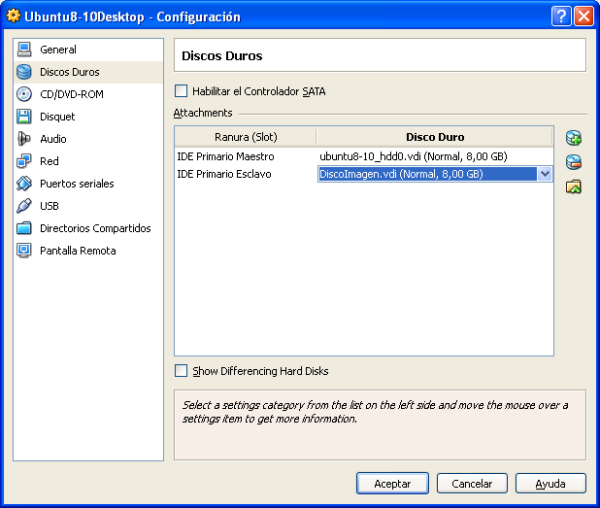Click the remove attachment icon
Screen dimensions: 600x508
573,162
